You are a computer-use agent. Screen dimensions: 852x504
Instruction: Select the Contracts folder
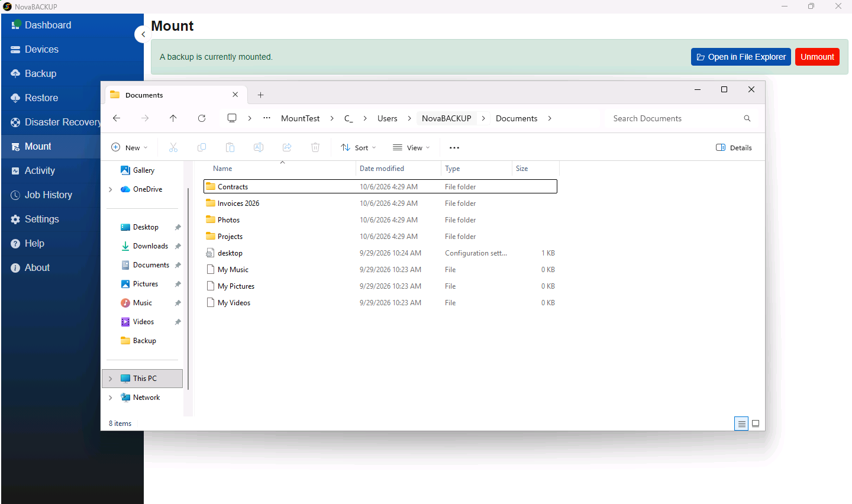click(x=380, y=186)
